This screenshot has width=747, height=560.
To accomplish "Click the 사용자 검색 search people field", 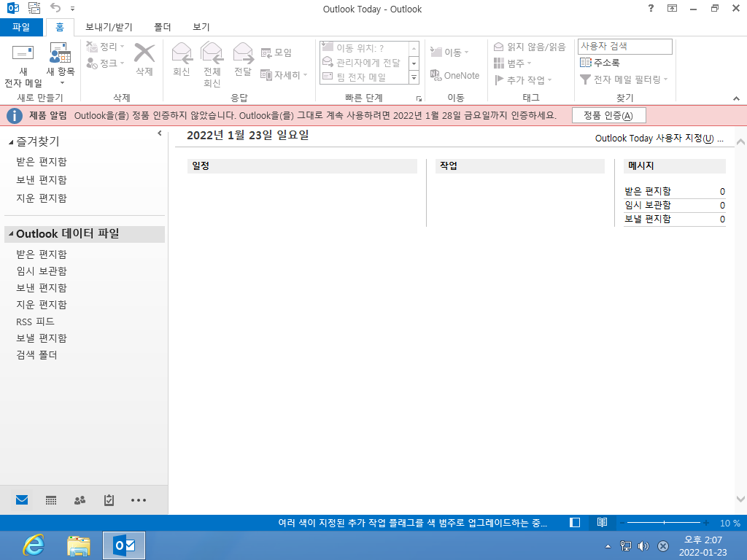I will pos(624,47).
